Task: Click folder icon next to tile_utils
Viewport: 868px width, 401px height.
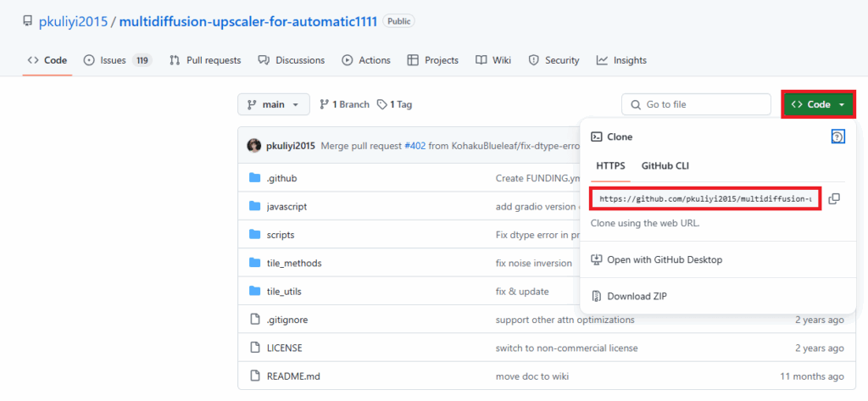Action: 254,291
